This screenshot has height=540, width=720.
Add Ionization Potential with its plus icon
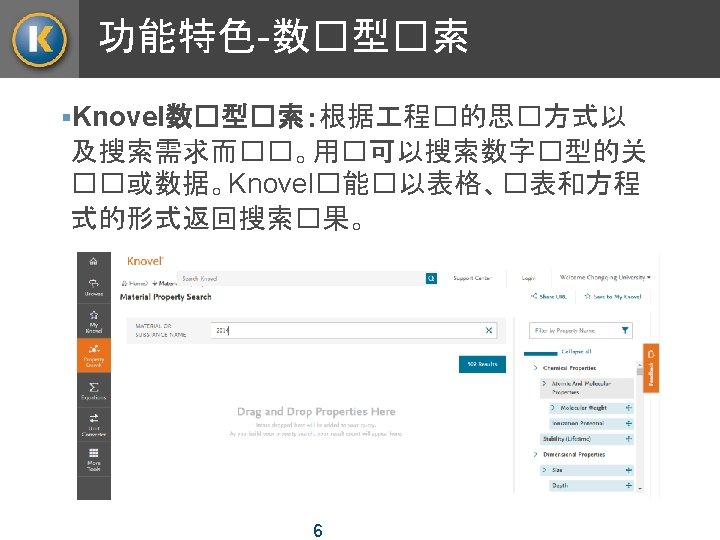click(x=629, y=423)
